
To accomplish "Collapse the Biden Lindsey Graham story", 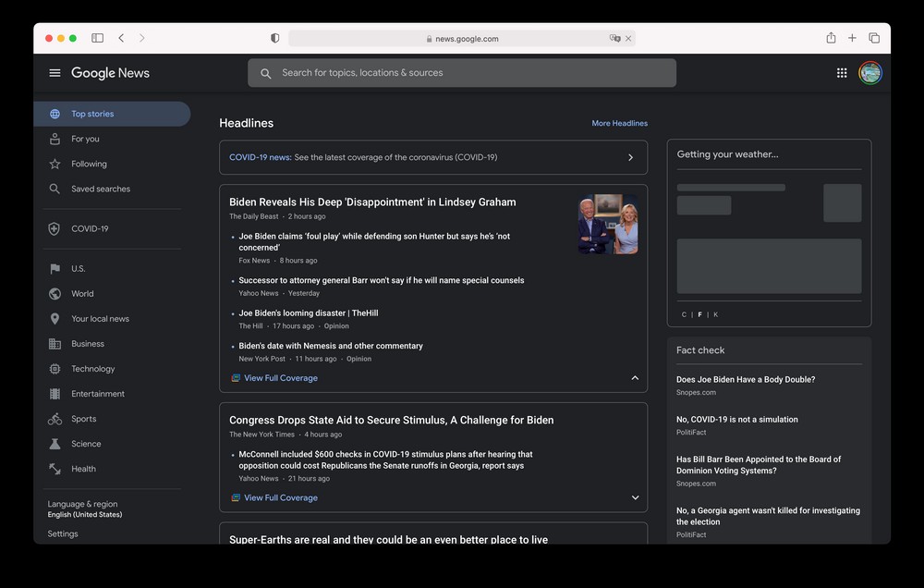I will pos(635,378).
